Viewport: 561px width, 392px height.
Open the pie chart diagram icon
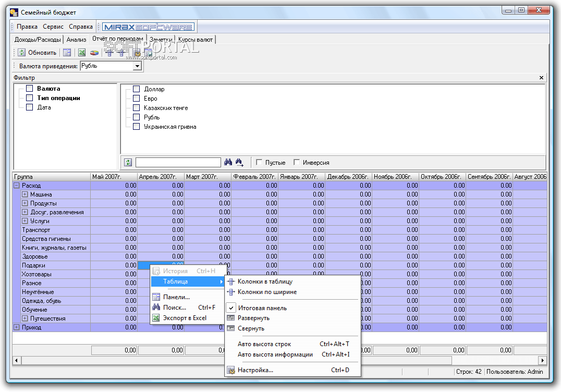tap(94, 53)
